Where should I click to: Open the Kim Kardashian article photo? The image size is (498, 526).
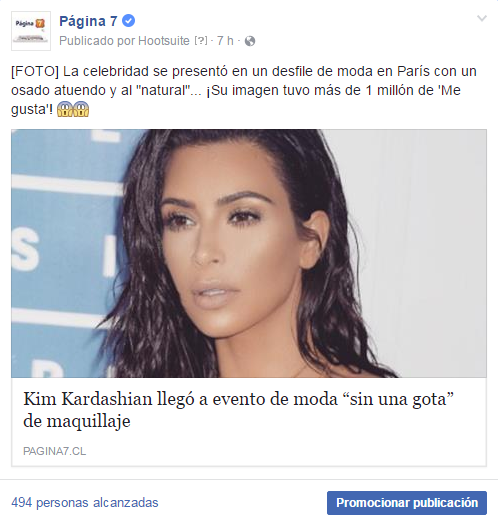tap(249, 254)
